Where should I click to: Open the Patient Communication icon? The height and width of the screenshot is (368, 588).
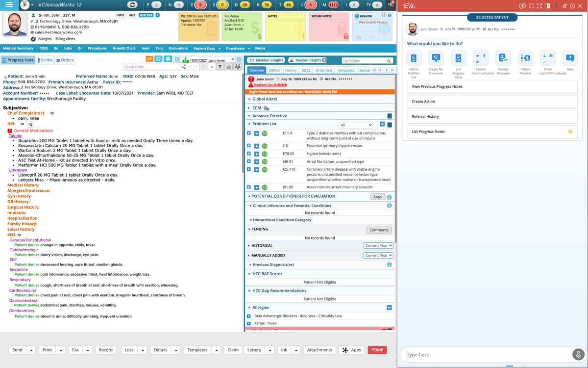pyautogui.click(x=480, y=58)
